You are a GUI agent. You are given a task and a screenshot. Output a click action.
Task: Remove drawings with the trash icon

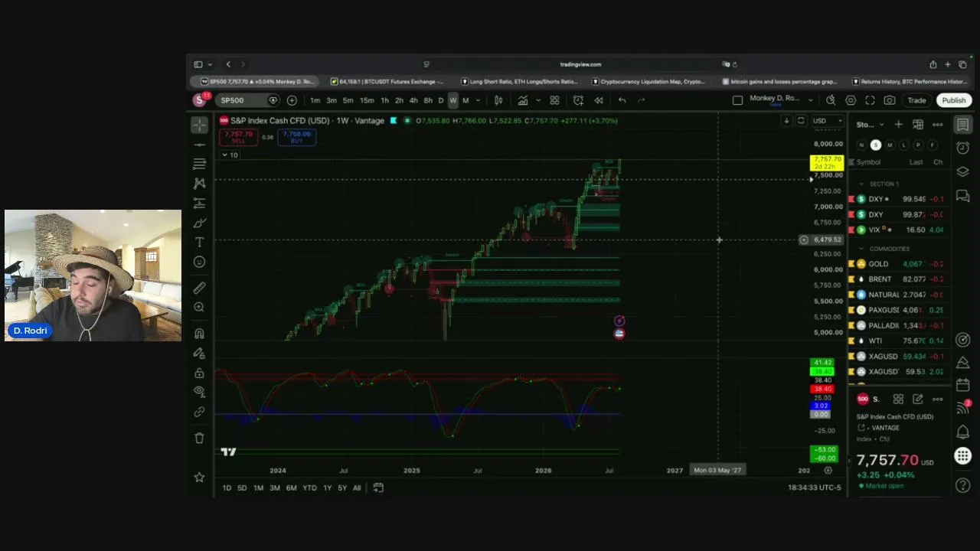point(200,438)
